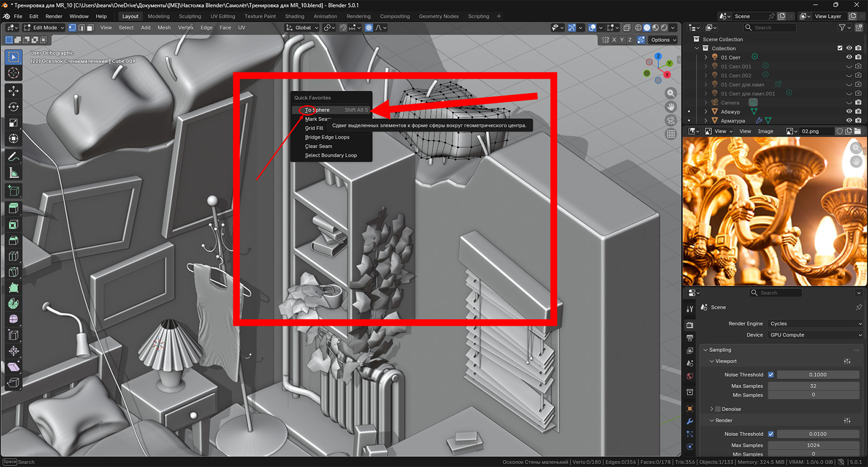Click the Options button in the viewport header
The width and height of the screenshot is (868, 467).
(663, 40)
